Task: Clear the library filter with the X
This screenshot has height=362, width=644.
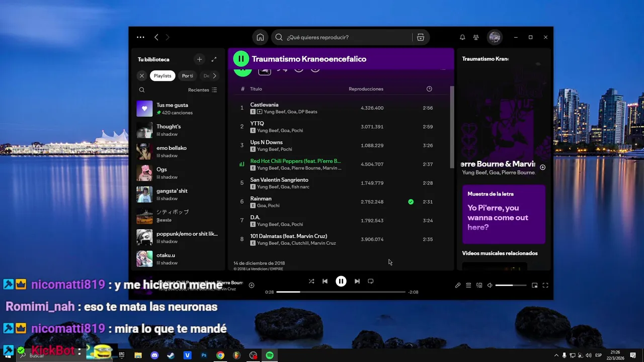Action: pyautogui.click(x=142, y=76)
